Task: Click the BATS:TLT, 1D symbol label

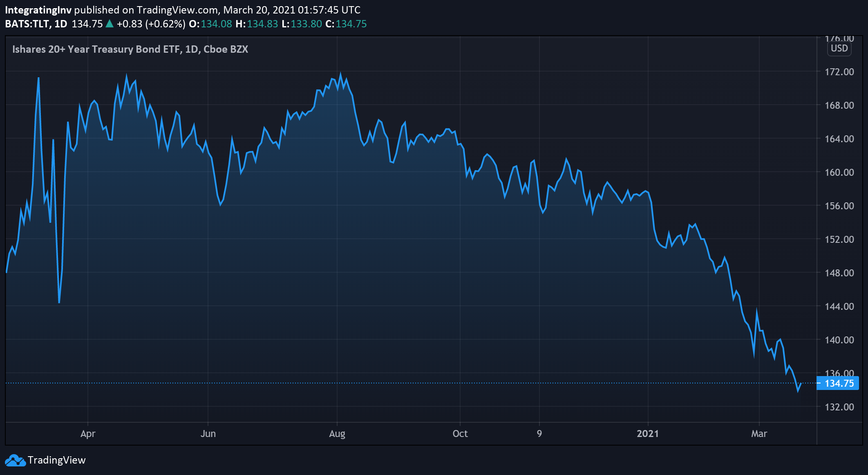Action: coord(36,24)
